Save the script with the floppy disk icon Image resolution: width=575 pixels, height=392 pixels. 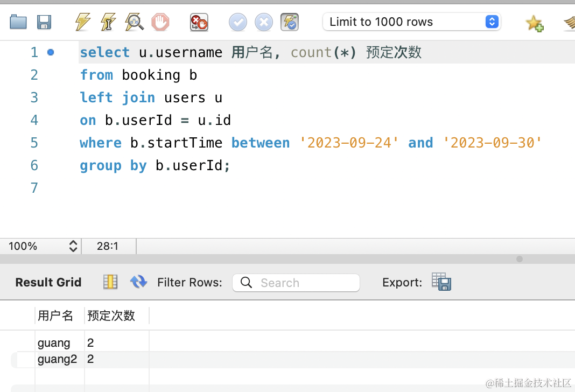(44, 22)
